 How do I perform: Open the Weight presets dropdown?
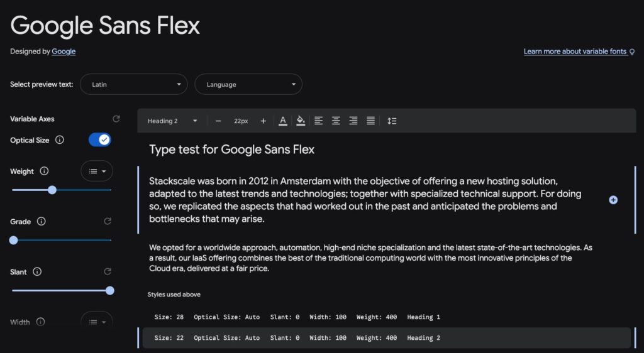coord(97,171)
